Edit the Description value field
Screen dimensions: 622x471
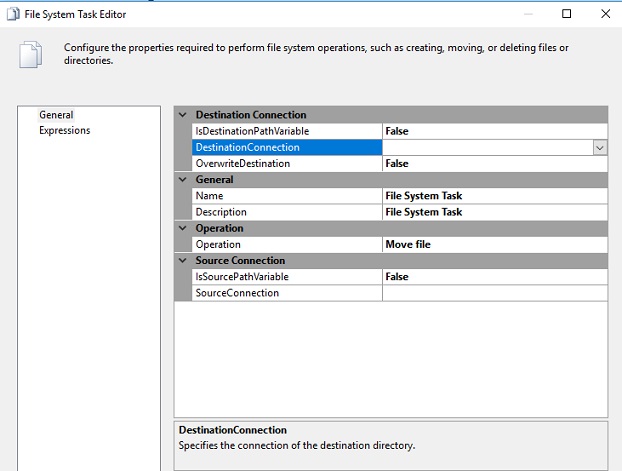495,212
